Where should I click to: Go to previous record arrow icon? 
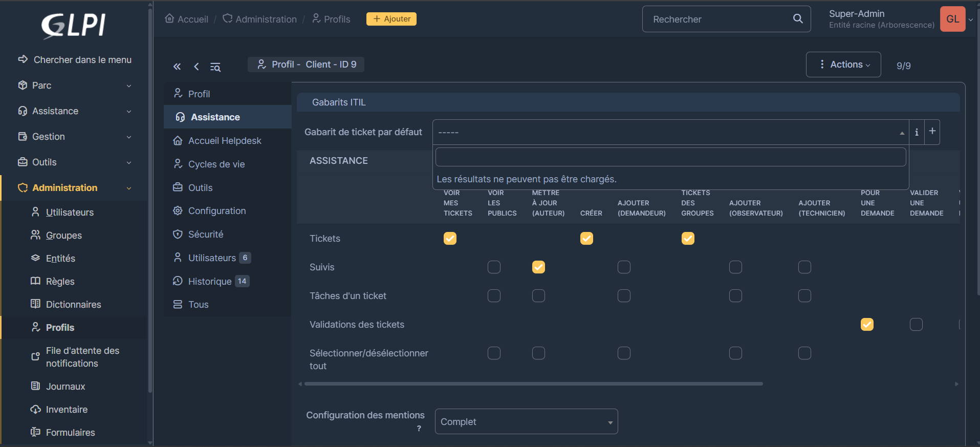[197, 67]
